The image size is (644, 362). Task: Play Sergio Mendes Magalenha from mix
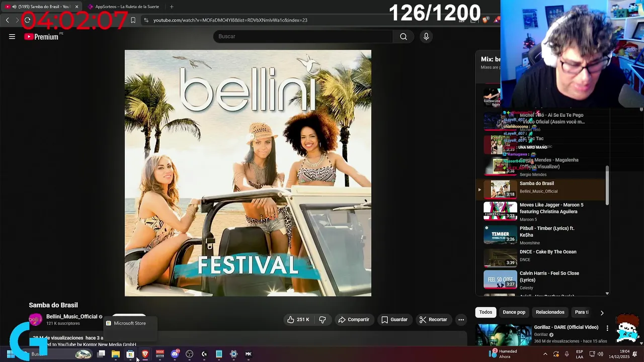(x=541, y=166)
